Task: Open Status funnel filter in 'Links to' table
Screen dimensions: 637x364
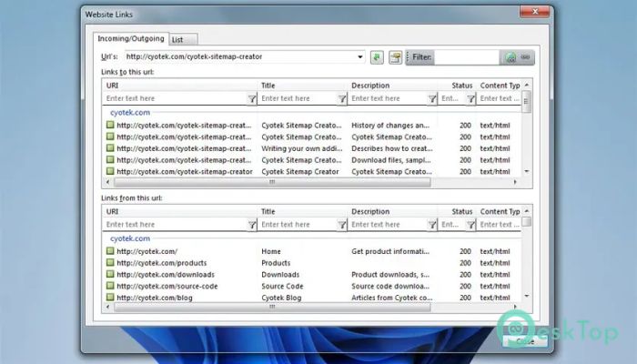Action: 470,98
